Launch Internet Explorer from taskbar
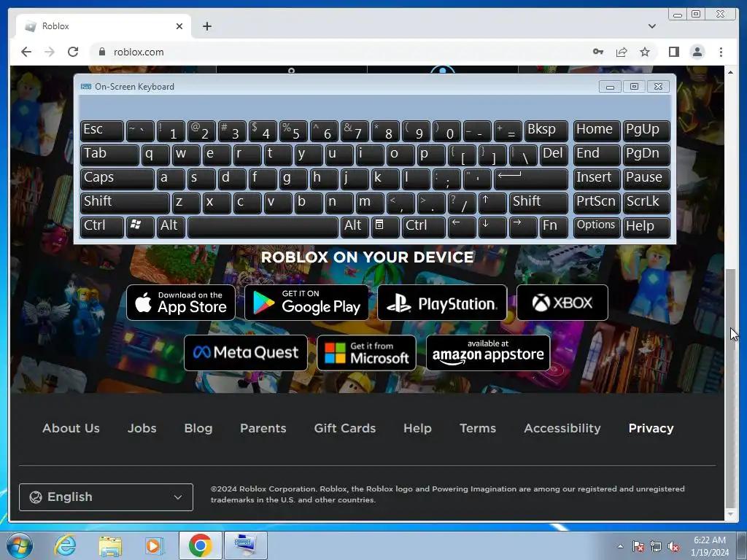This screenshot has width=747, height=560. (x=65, y=545)
